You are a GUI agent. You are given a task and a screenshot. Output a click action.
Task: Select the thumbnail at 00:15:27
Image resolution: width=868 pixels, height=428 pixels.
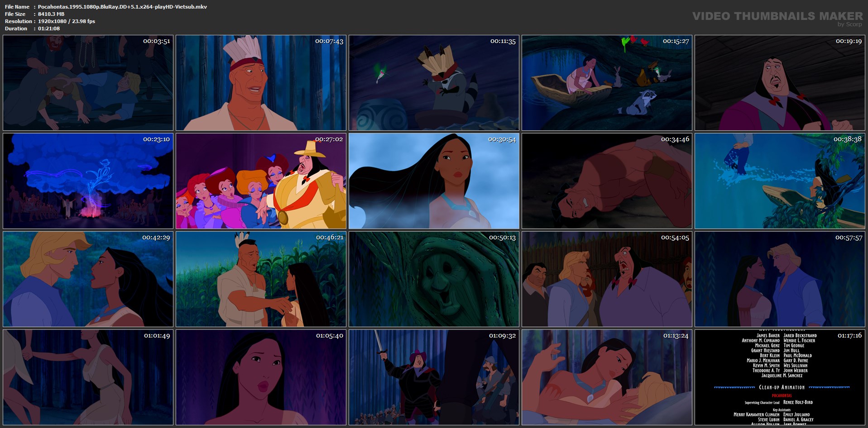tap(607, 83)
